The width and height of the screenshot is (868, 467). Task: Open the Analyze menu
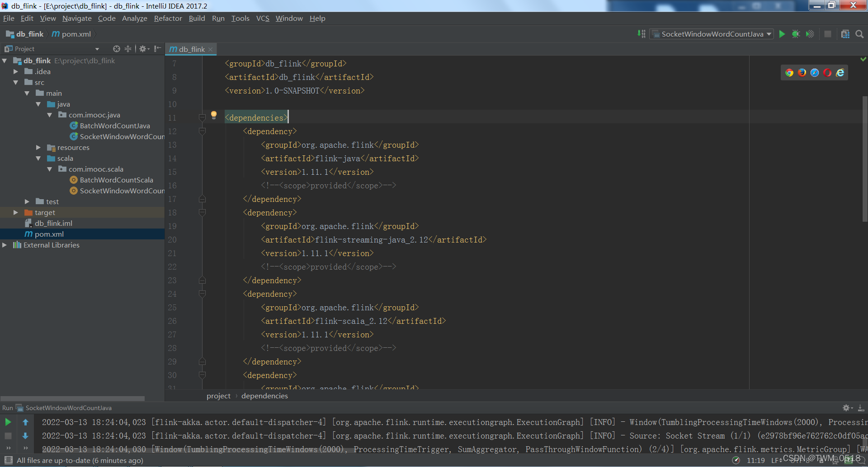135,18
